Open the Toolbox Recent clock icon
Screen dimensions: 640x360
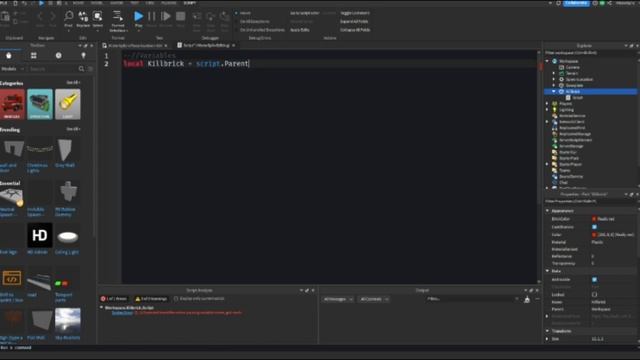(x=59, y=55)
